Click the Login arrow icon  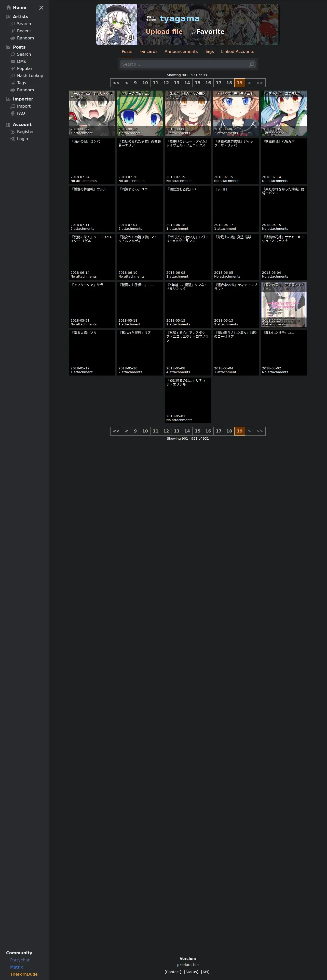click(x=13, y=139)
